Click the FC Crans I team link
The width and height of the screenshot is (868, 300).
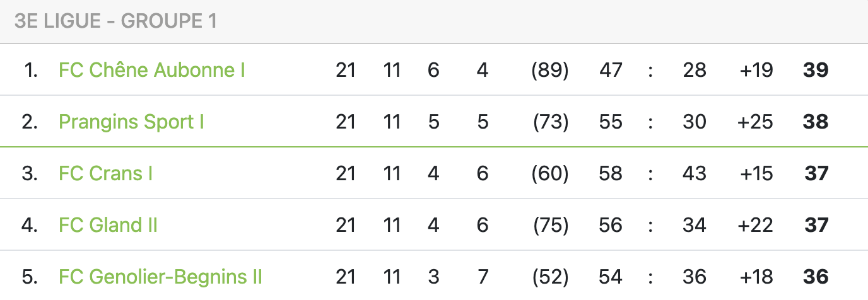coord(105,173)
